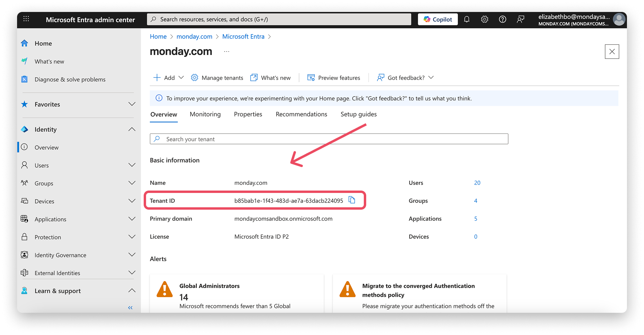This screenshot has height=335, width=644.
Task: Collapse the sidebar with double-arrow icon
Action: click(130, 308)
